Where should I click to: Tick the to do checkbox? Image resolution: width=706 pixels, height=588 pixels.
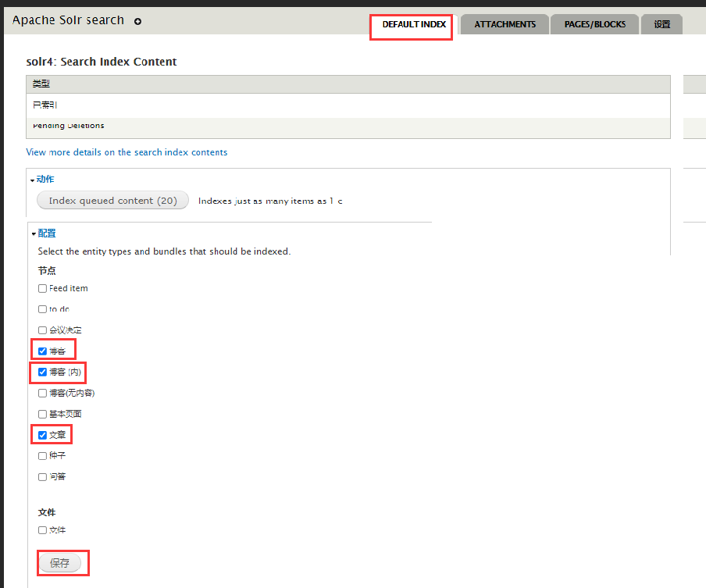point(42,309)
